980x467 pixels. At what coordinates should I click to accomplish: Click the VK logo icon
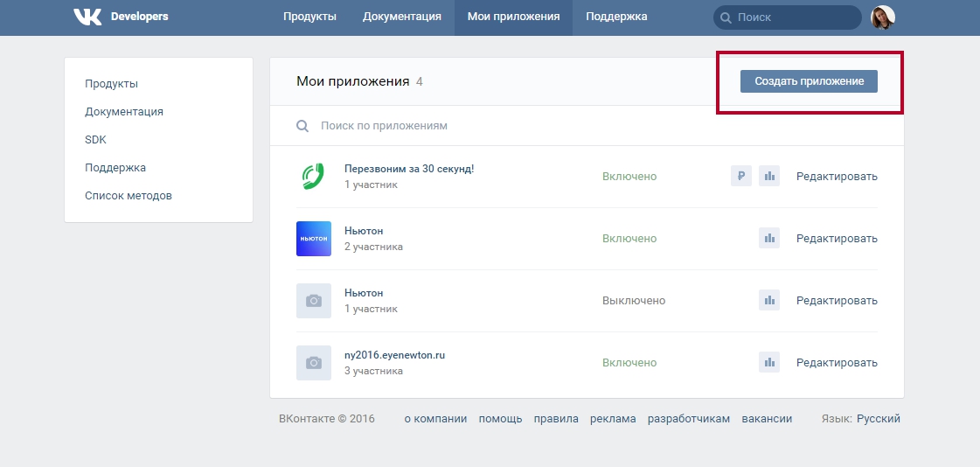click(87, 17)
